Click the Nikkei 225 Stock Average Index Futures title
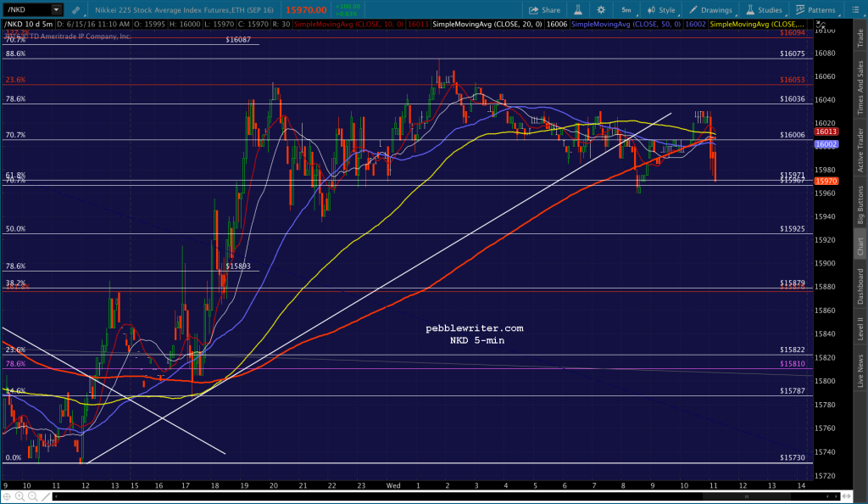This screenshot has width=868, height=504. (x=184, y=10)
